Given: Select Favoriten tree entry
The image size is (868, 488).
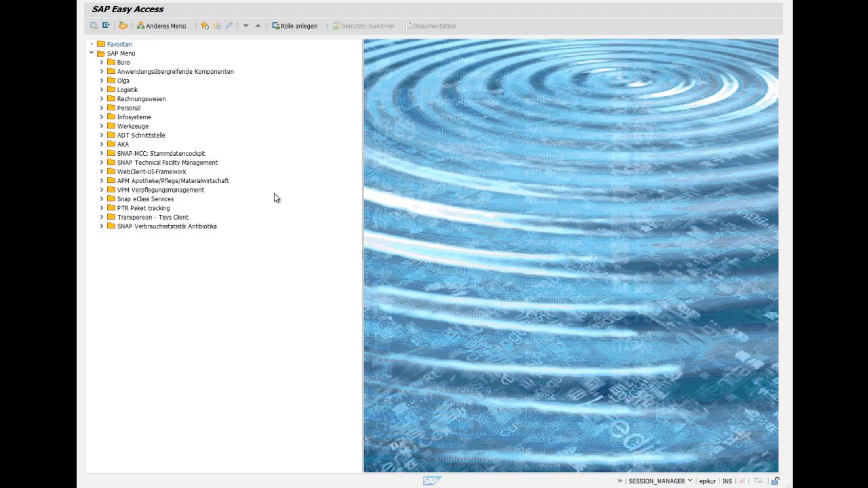Looking at the screenshot, I should coord(119,44).
